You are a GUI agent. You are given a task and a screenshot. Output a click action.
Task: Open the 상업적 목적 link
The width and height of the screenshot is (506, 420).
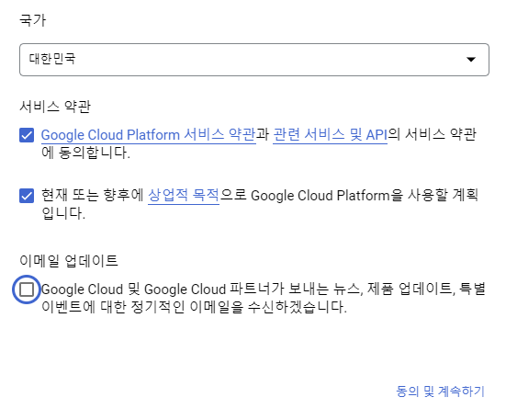(x=184, y=196)
